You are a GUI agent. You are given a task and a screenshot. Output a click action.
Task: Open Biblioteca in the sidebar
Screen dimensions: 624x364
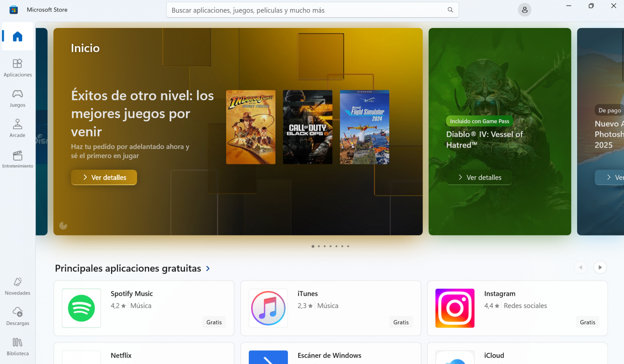click(x=18, y=346)
